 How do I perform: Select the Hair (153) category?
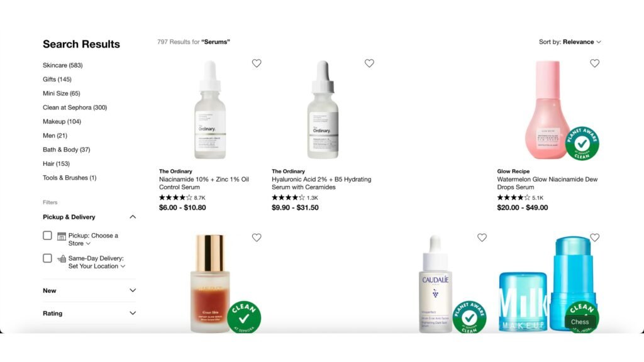pos(56,164)
